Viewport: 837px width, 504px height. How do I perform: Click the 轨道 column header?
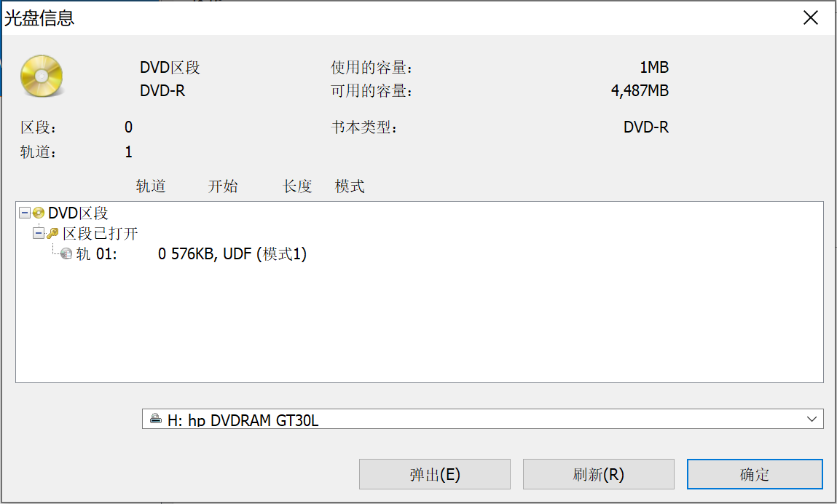coord(151,186)
